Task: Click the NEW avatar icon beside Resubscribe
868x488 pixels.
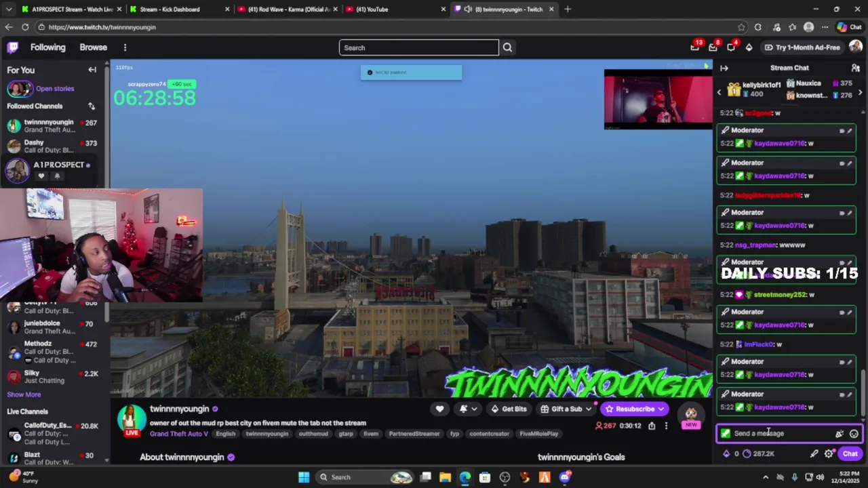Action: tap(691, 415)
